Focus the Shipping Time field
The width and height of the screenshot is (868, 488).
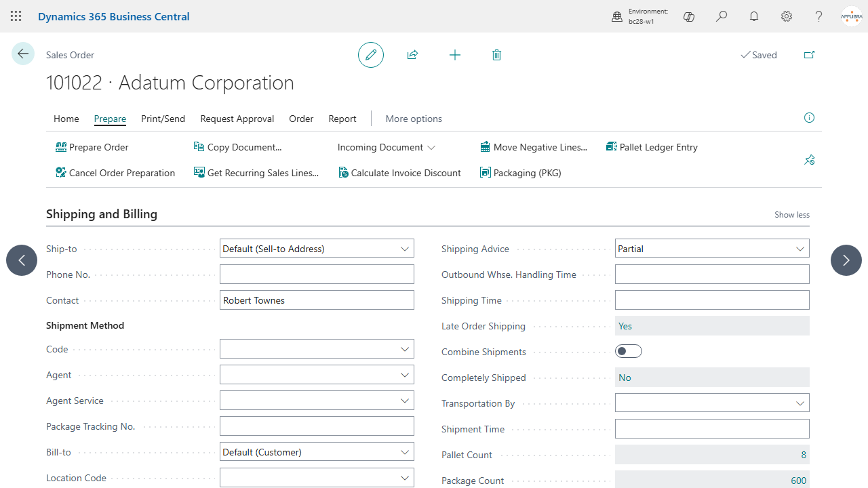[x=712, y=300]
